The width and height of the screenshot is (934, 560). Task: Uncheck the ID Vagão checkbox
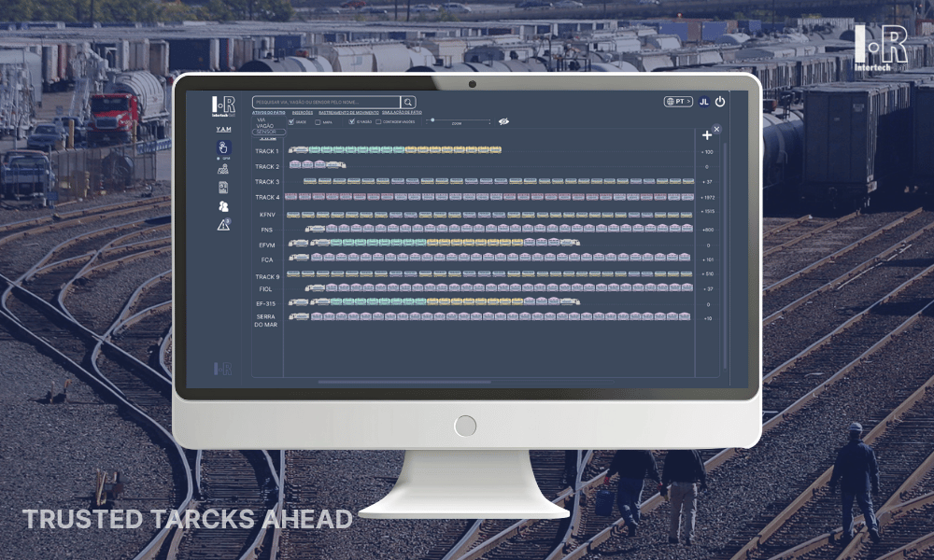pos(351,121)
